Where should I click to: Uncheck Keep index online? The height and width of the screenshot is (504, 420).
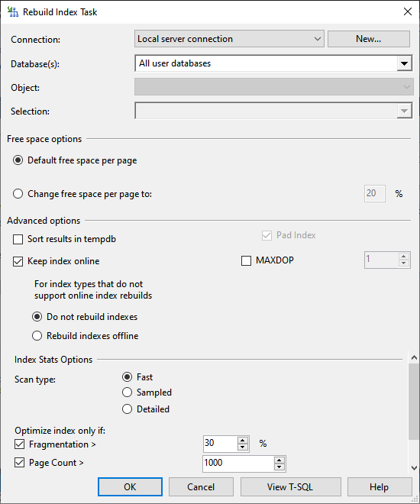point(18,261)
